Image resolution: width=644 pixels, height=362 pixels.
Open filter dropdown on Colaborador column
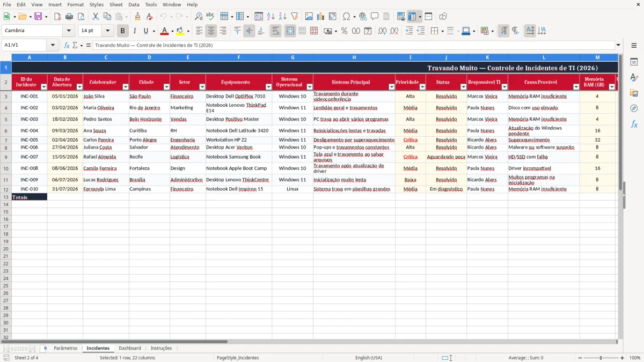click(126, 87)
